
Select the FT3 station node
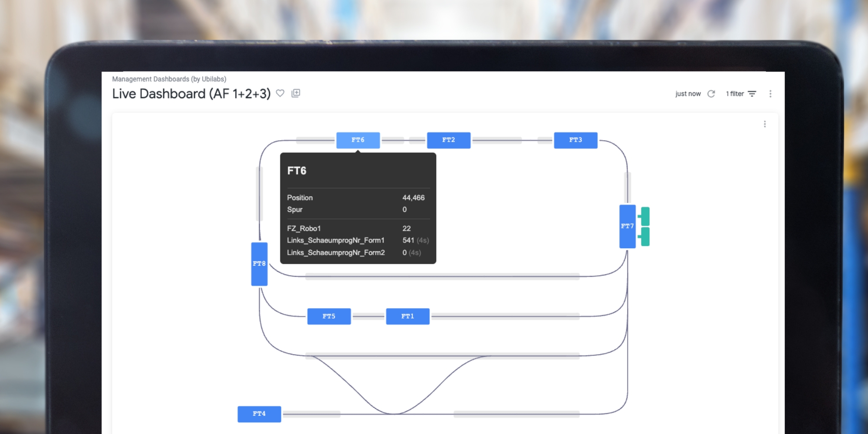575,140
